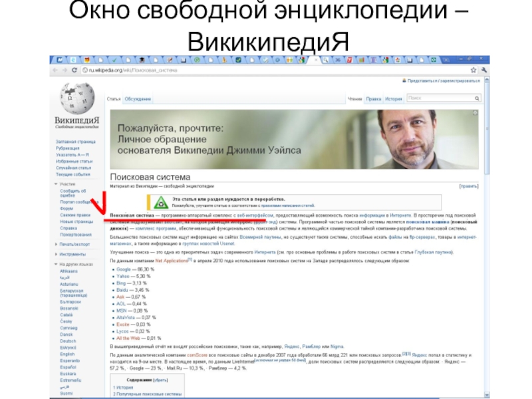Open the tab with green checkmark favicon

pyautogui.click(x=114, y=60)
